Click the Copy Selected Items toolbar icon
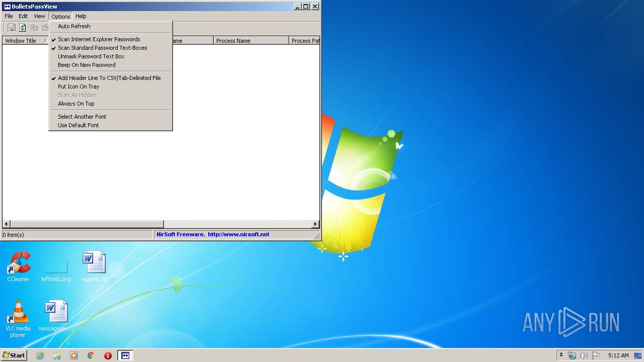Image resolution: width=644 pixels, height=362 pixels. (34, 28)
